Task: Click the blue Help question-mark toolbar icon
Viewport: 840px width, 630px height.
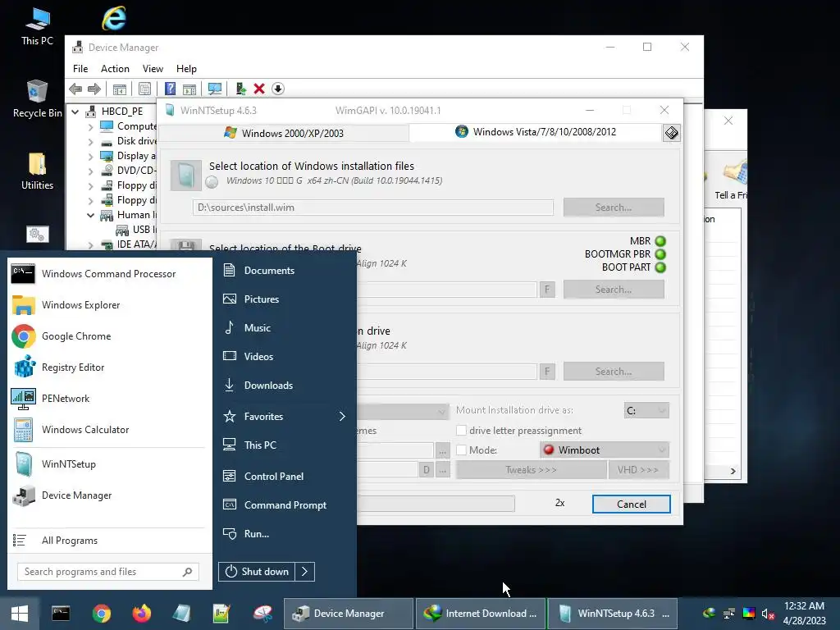Action: [170, 89]
